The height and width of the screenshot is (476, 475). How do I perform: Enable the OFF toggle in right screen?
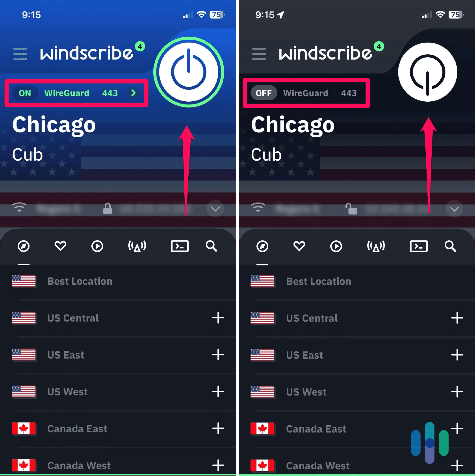coord(263,93)
